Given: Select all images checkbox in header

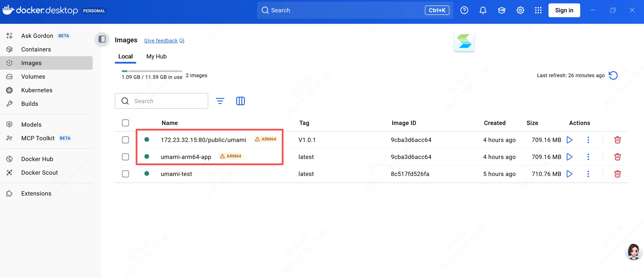Looking at the screenshot, I should pos(125,123).
